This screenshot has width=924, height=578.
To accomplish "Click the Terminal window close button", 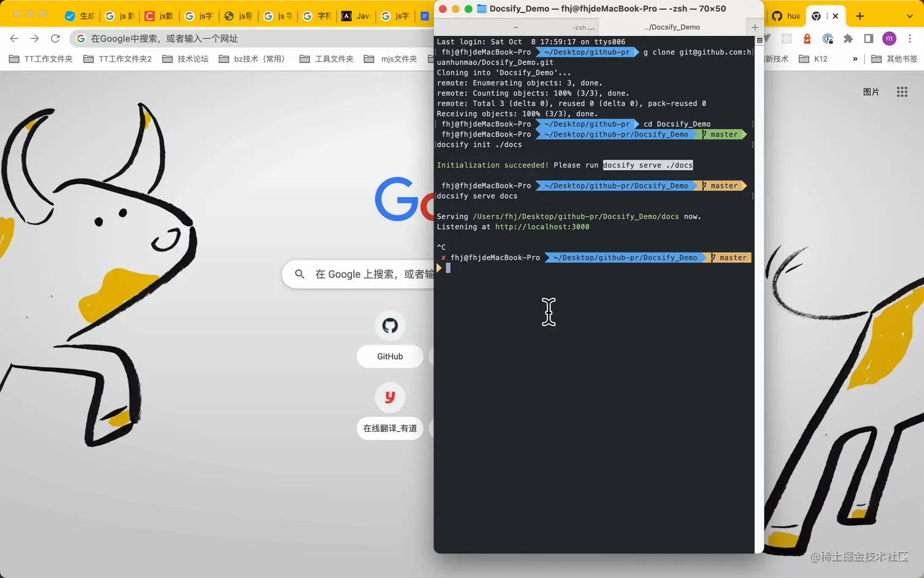I will coord(443,9).
